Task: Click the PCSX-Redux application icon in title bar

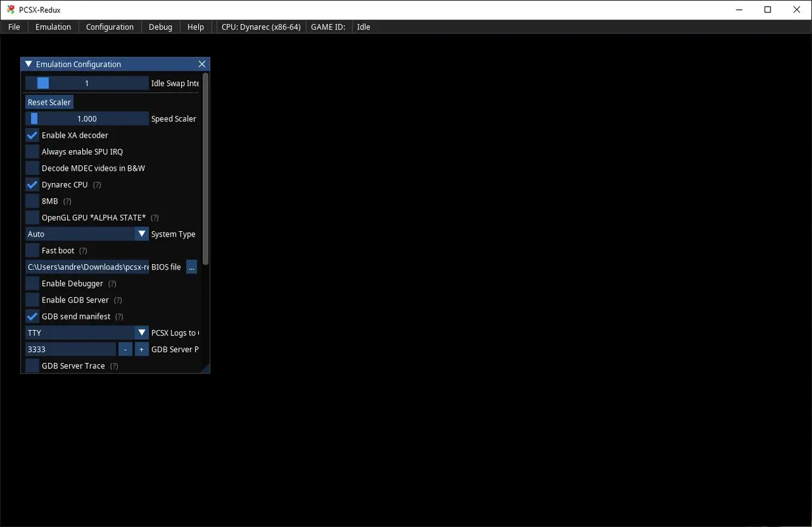Action: pos(9,9)
